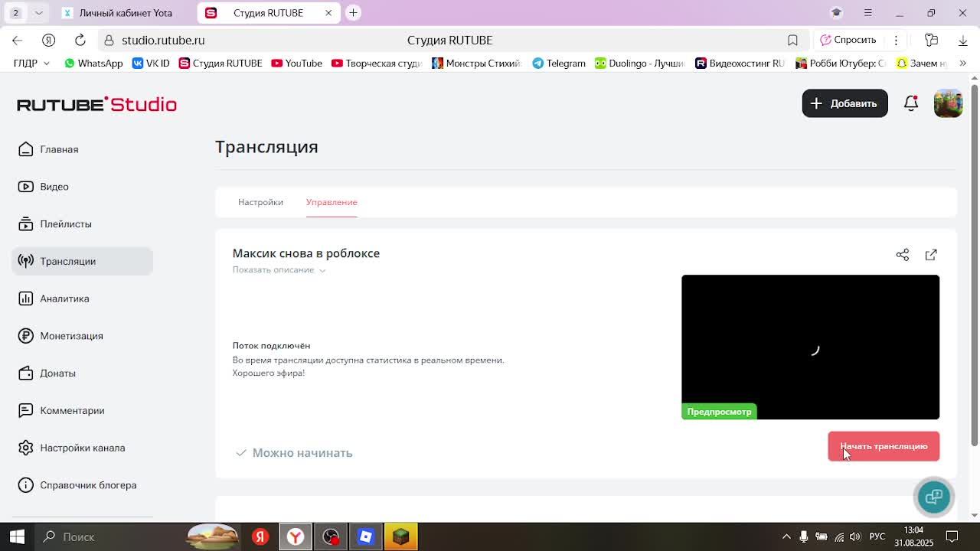
Task: Click the Спросить assistant button
Action: (848, 40)
